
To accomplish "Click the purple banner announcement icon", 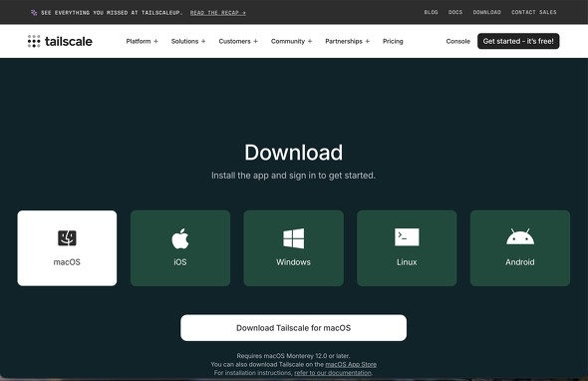I will click(34, 12).
